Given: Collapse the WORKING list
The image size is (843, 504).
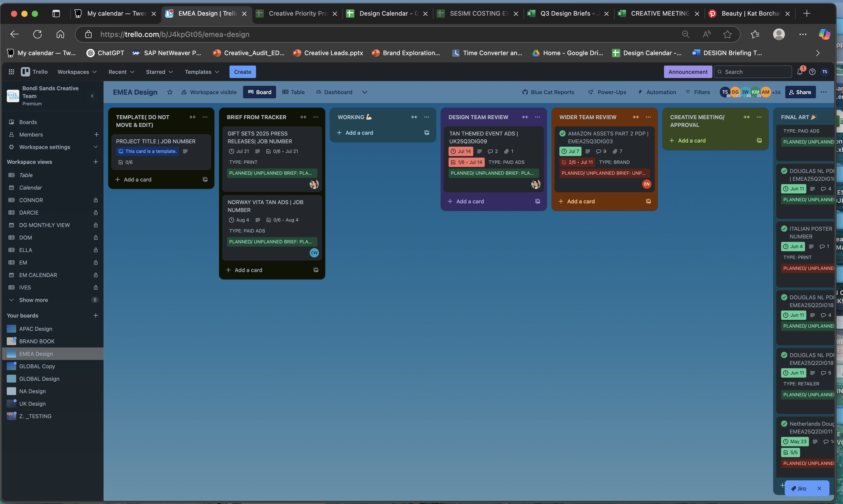Looking at the screenshot, I should point(414,117).
